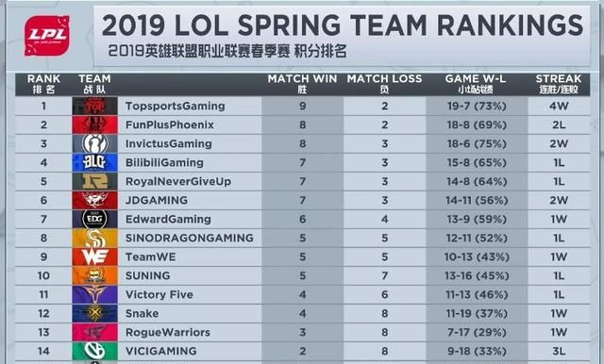Click the GAME W-L column header

coord(476,84)
